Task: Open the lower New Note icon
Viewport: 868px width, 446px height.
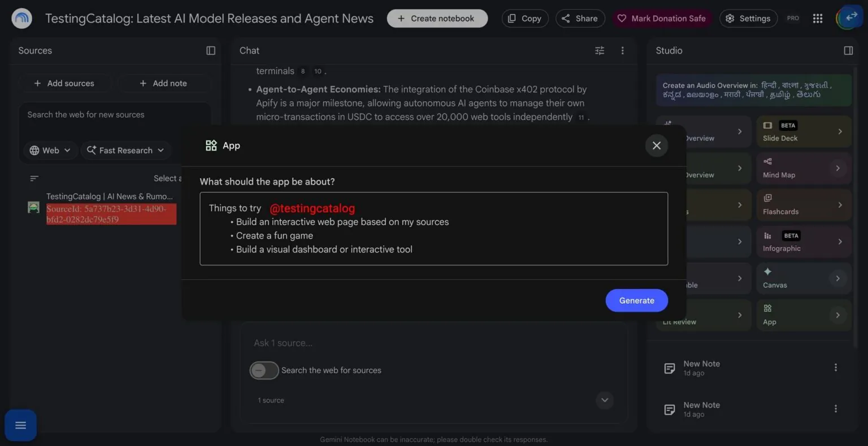Action: [x=670, y=410]
